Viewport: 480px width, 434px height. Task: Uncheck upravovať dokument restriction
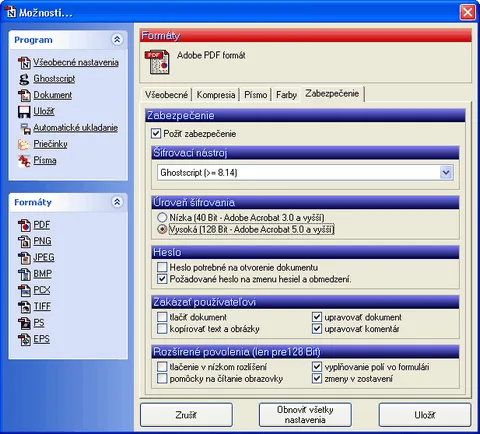[x=317, y=317]
